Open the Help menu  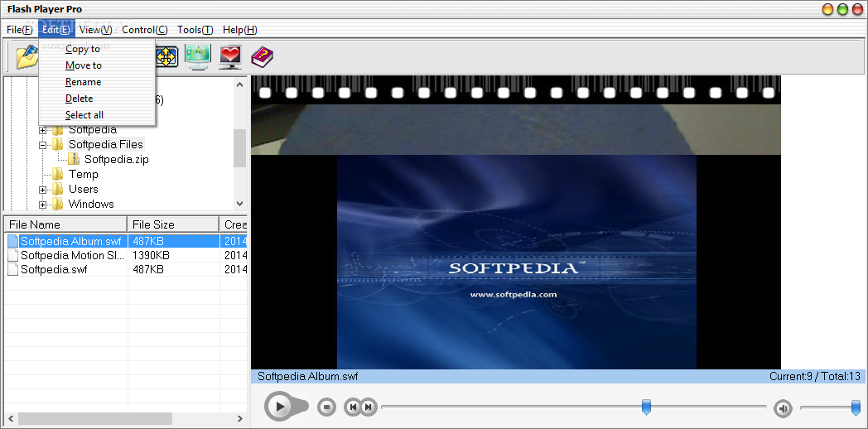click(239, 30)
